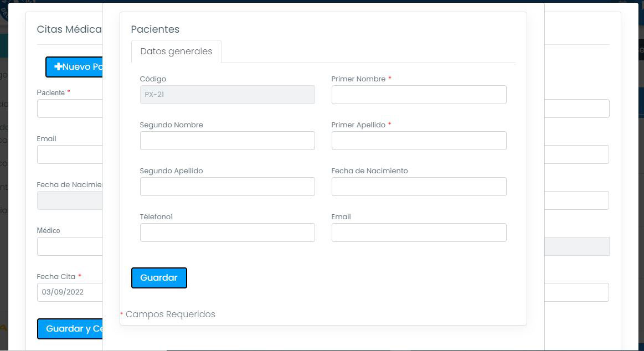Switch to the Datos generales tab

point(176,51)
